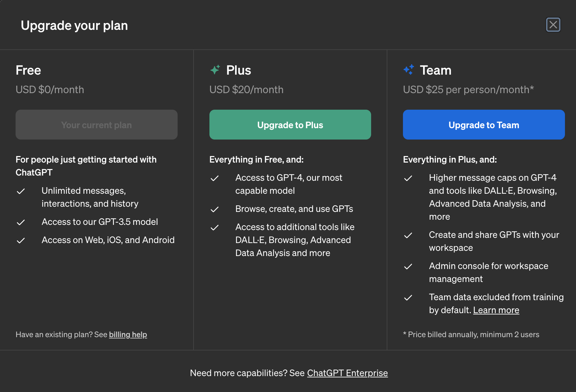
Task: Follow the ChatGPT Enterprise link
Action: tap(347, 373)
